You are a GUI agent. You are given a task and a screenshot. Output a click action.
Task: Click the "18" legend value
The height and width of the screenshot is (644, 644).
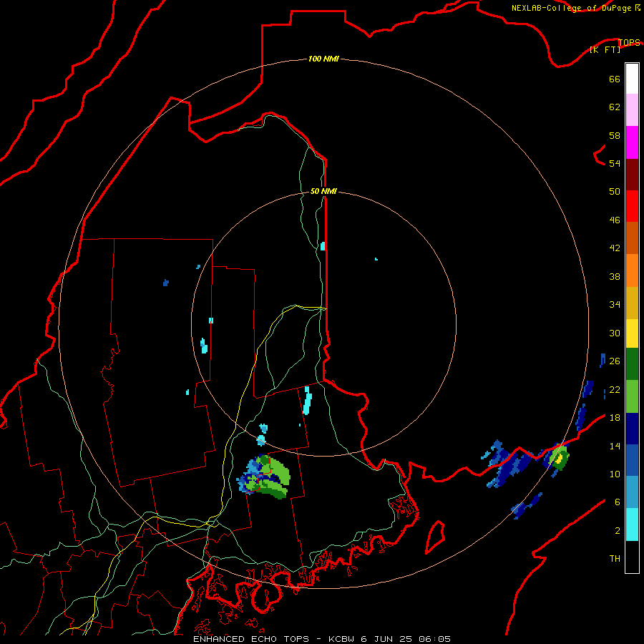(615, 418)
